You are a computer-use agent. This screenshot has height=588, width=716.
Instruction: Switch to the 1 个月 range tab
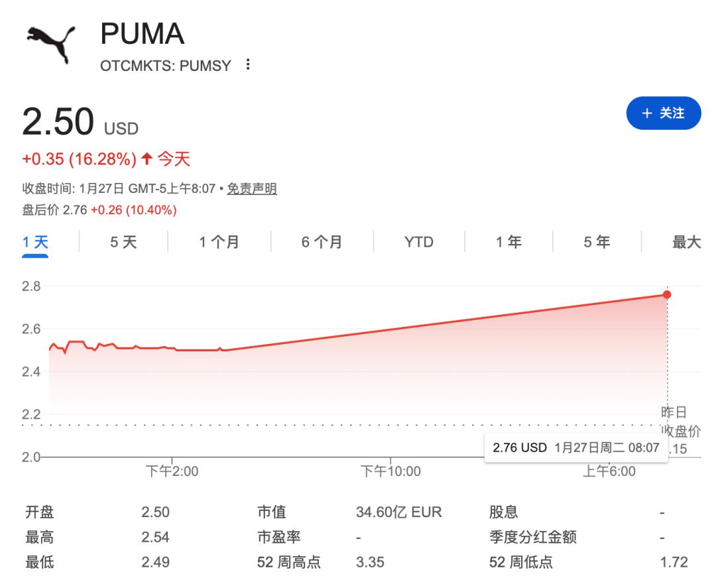[x=219, y=242]
